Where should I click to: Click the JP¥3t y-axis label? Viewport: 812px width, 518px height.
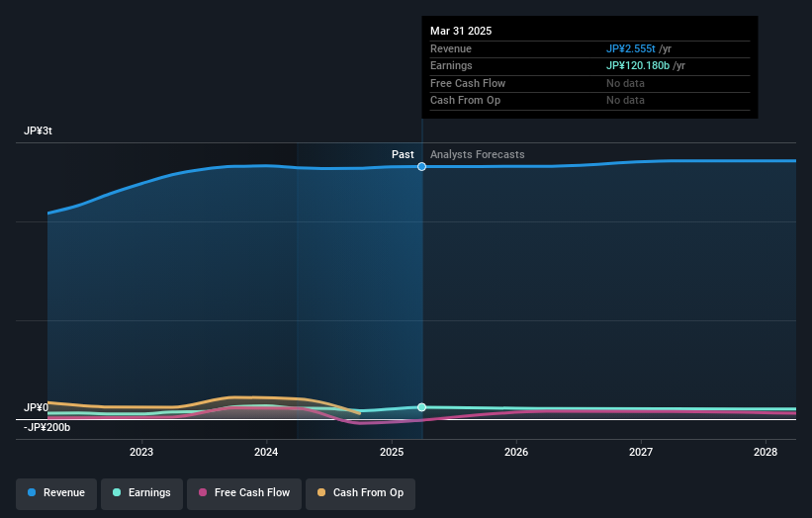(38, 130)
